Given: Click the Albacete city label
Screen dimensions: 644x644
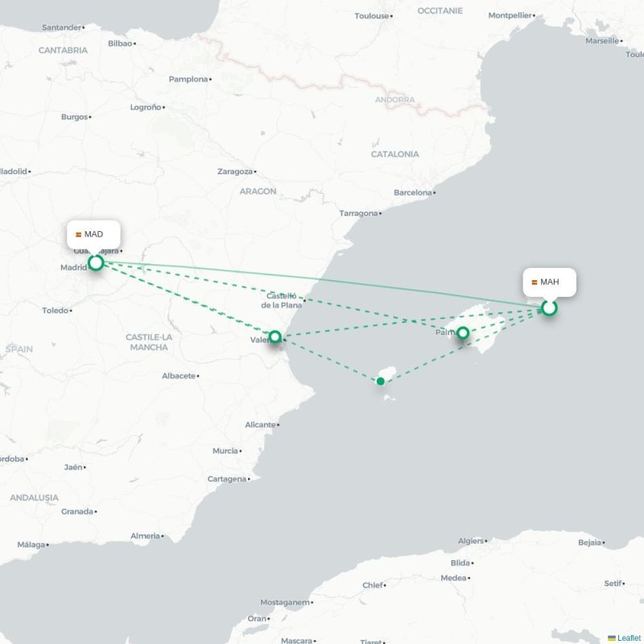Looking at the screenshot, I should (x=179, y=376).
